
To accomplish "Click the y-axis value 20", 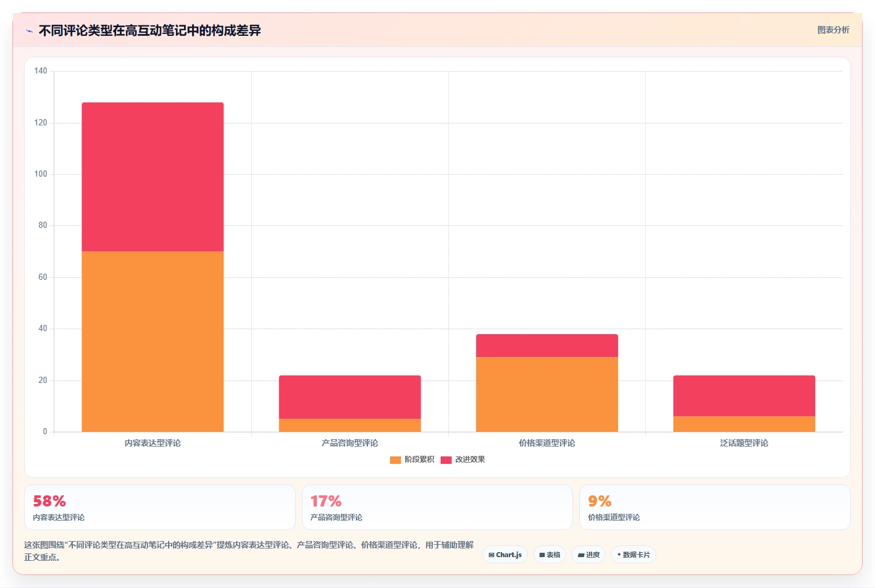I will (x=43, y=380).
